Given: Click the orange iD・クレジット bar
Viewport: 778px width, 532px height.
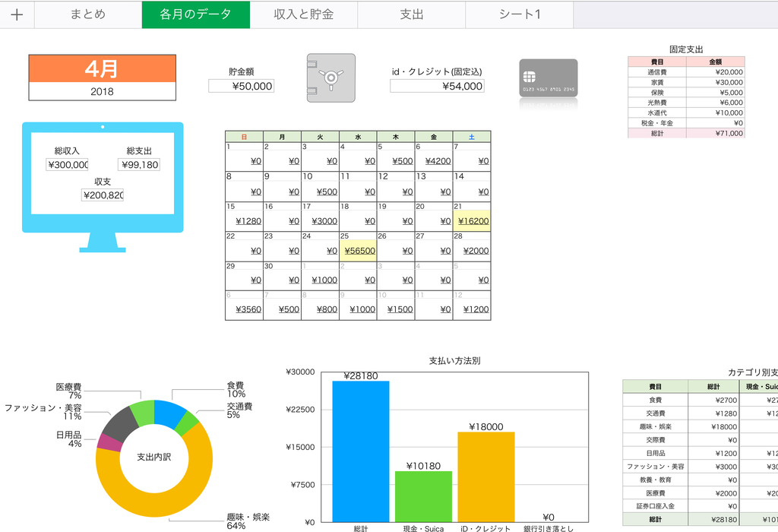Looking at the screenshot, I should (485, 477).
